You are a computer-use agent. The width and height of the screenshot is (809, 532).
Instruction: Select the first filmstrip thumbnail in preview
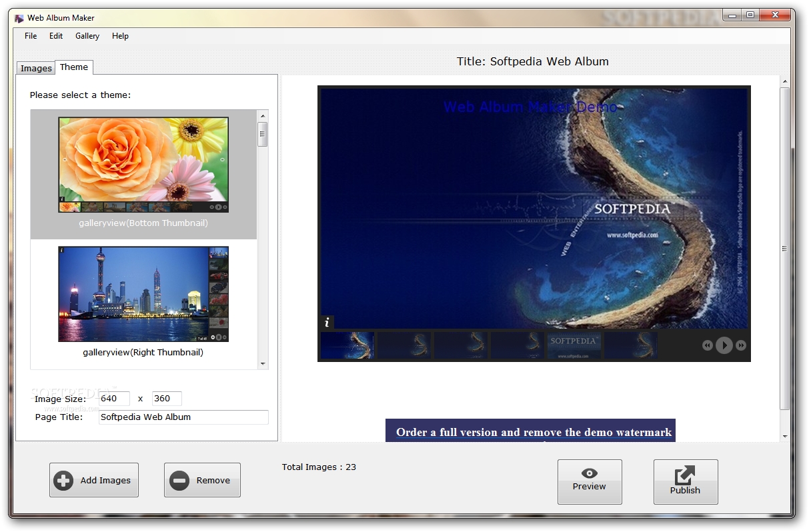(347, 345)
